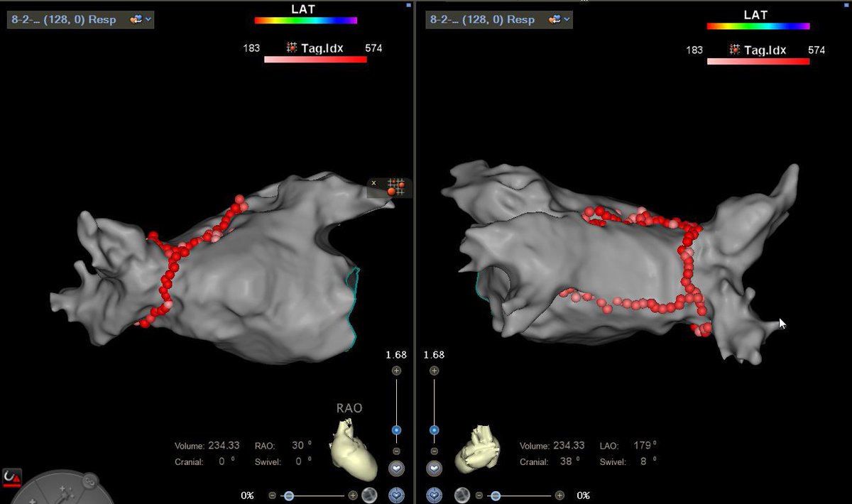852x504 pixels.
Task: Click the left pane lower heart view button
Action: 396,495
